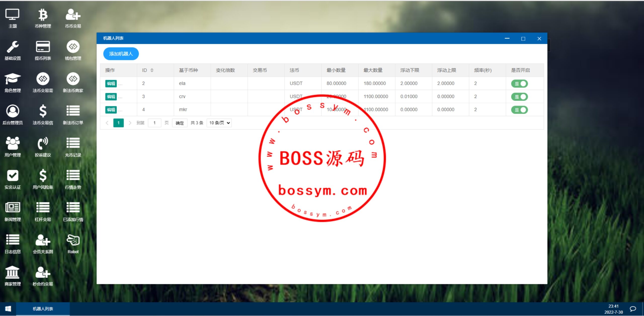Open notification center speech bubble icon
The height and width of the screenshot is (316, 644).
coord(633,309)
